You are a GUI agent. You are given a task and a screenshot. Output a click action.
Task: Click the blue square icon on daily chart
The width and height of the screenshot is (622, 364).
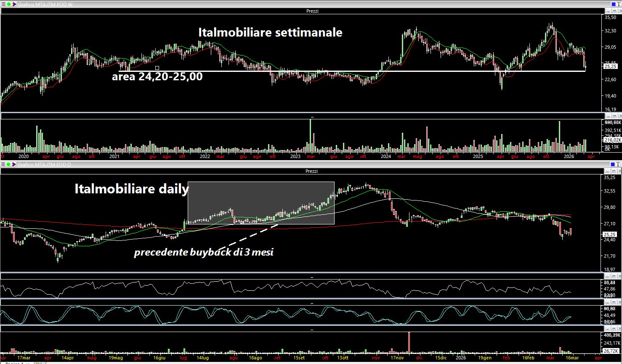[x=613, y=164]
